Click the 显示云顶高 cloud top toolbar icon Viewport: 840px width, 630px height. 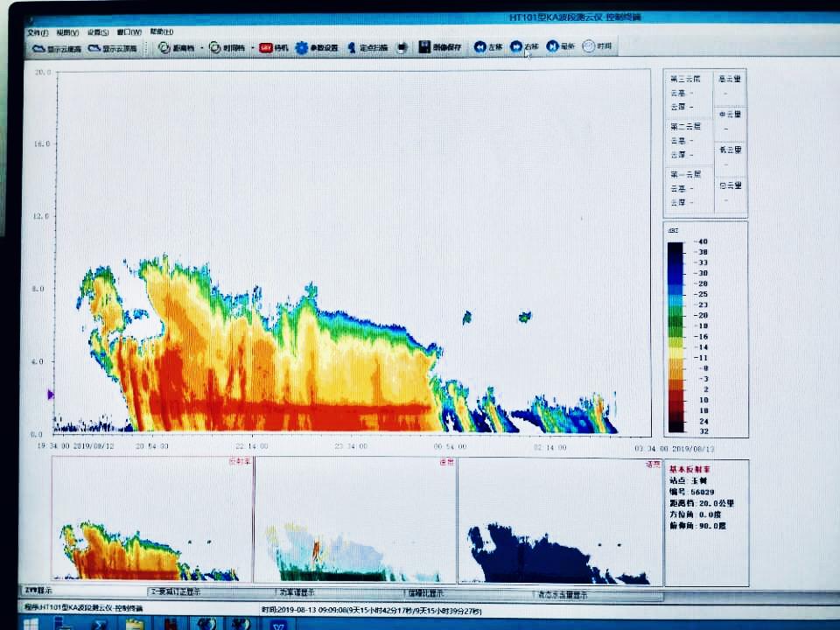[113, 49]
